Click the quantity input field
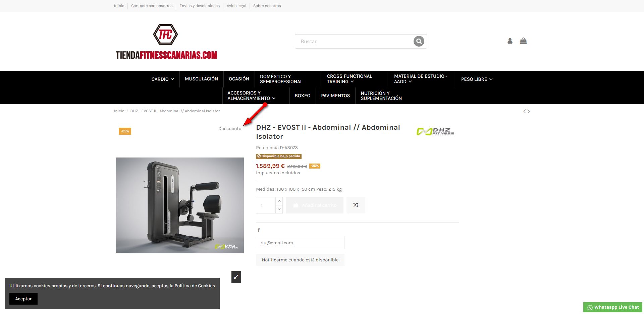 pyautogui.click(x=266, y=205)
